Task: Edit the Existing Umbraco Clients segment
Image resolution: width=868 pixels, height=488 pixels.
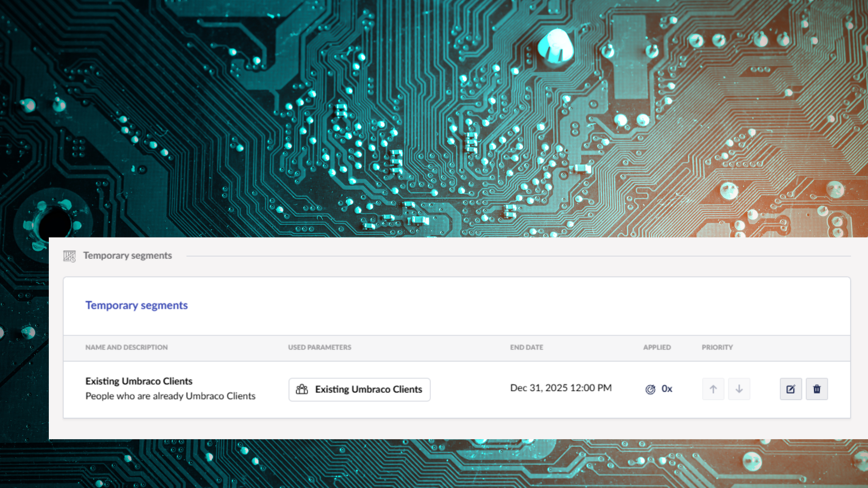Action: [791, 389]
